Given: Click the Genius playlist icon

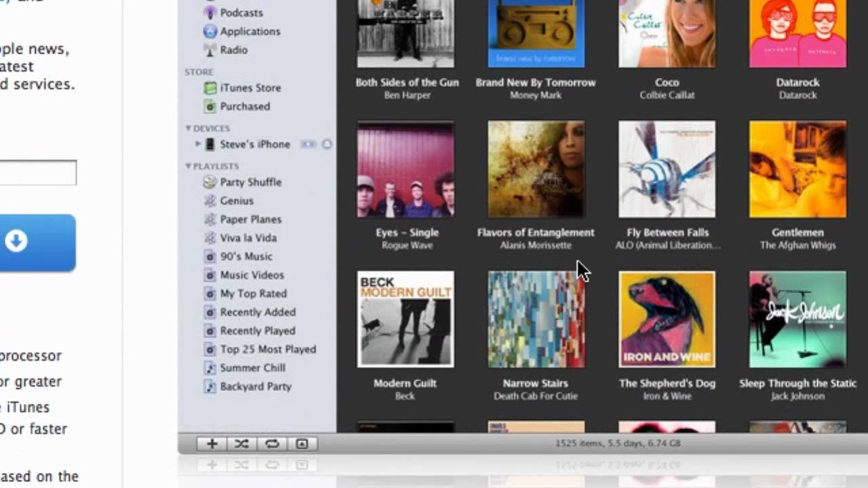Looking at the screenshot, I should 210,201.
